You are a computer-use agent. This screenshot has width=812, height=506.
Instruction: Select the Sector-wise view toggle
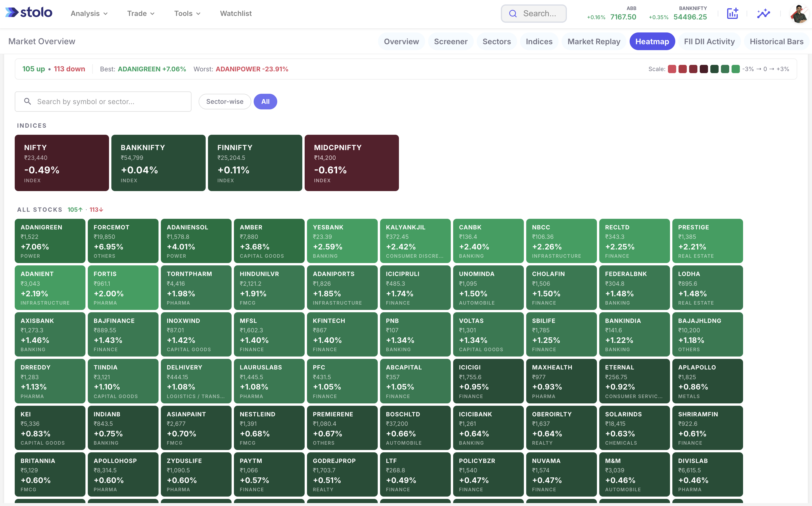[225, 101]
